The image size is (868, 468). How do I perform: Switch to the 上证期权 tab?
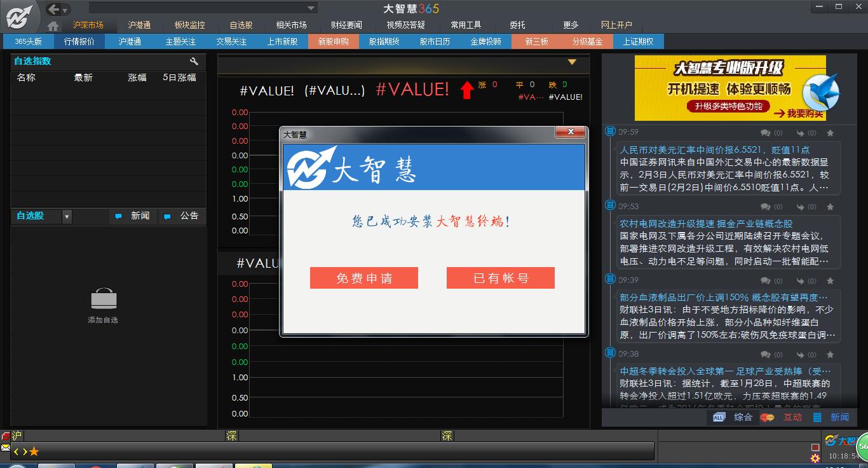click(639, 41)
